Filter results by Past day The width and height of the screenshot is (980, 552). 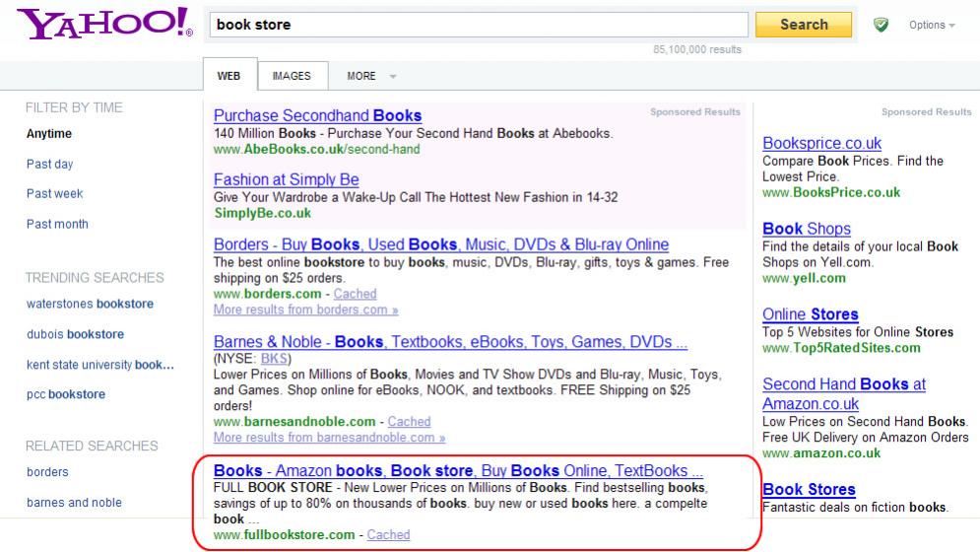pos(49,164)
